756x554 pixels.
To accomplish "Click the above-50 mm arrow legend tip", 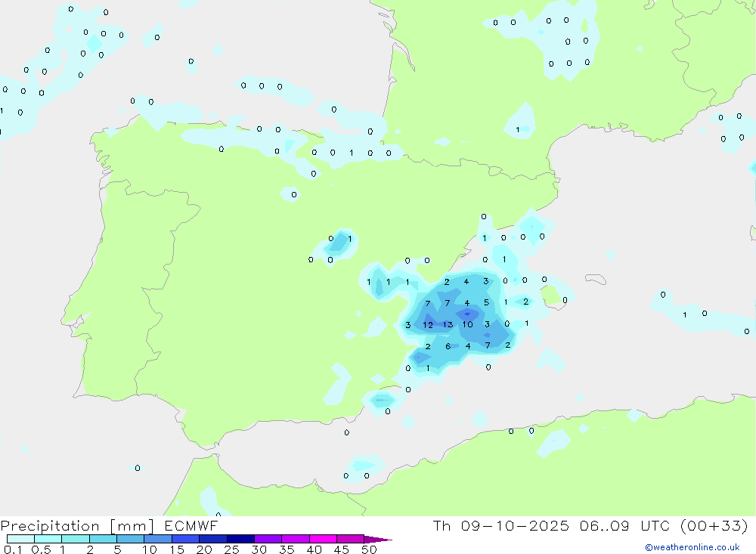I will 379,540.
